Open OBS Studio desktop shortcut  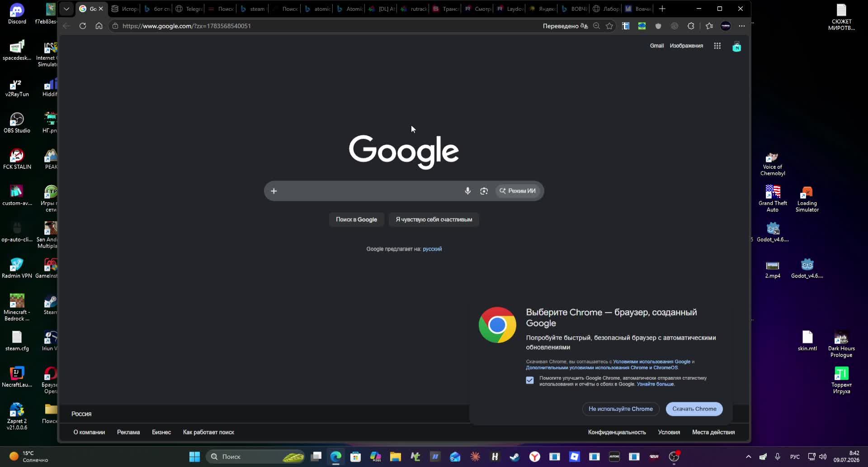coord(17,123)
